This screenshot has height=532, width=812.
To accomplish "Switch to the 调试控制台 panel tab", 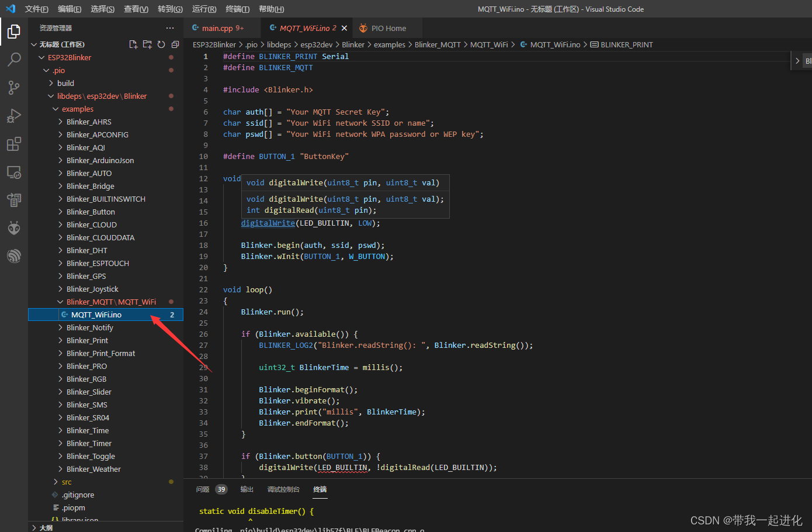I will coord(283,489).
